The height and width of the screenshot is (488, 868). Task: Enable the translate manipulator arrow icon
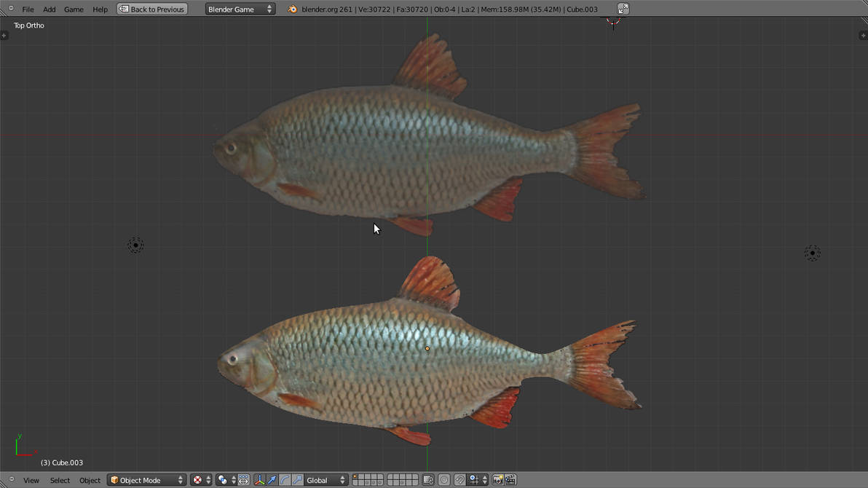pos(272,480)
